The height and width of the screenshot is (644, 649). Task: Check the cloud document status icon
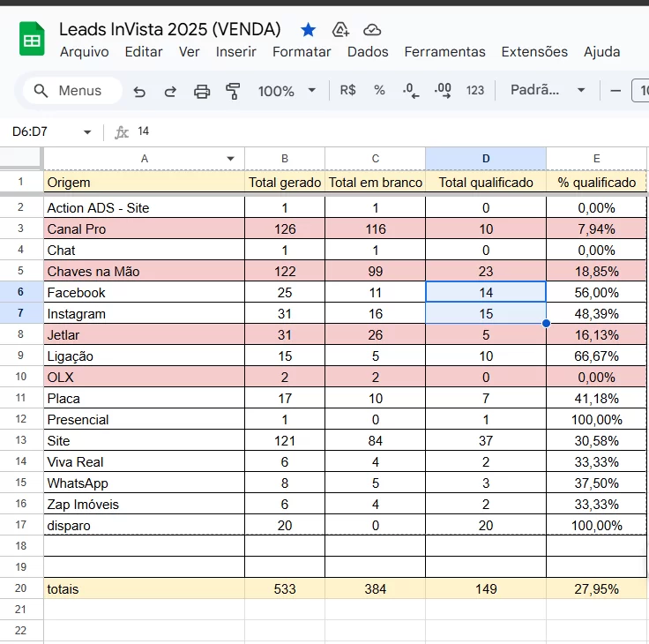pos(372,30)
